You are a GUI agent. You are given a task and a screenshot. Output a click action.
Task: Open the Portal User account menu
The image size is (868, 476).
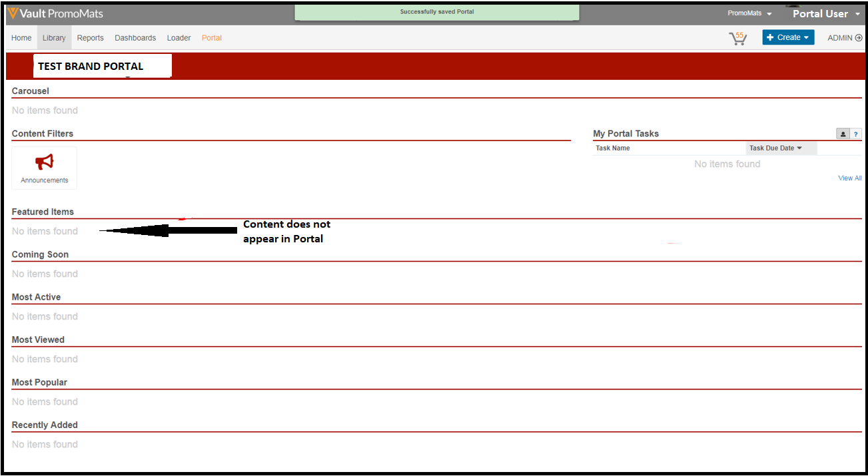(825, 13)
